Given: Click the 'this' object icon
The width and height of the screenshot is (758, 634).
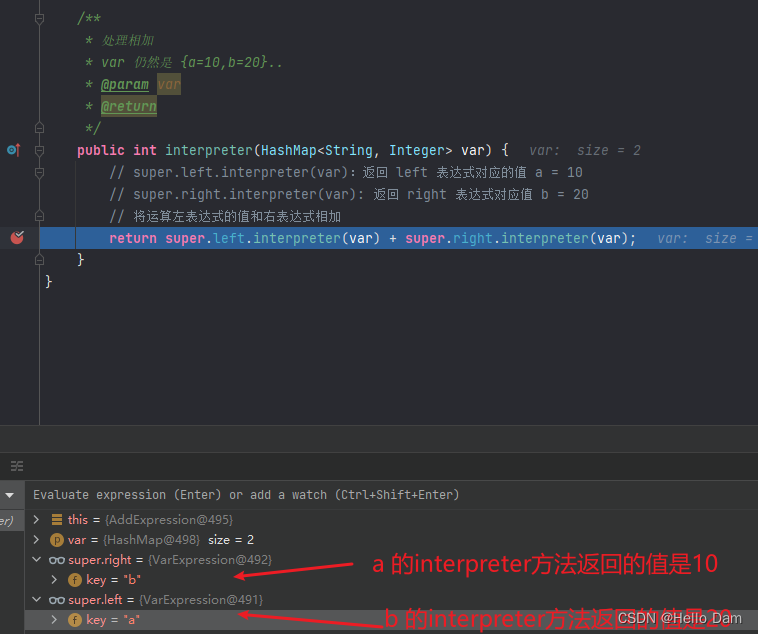Looking at the screenshot, I should 57,519.
